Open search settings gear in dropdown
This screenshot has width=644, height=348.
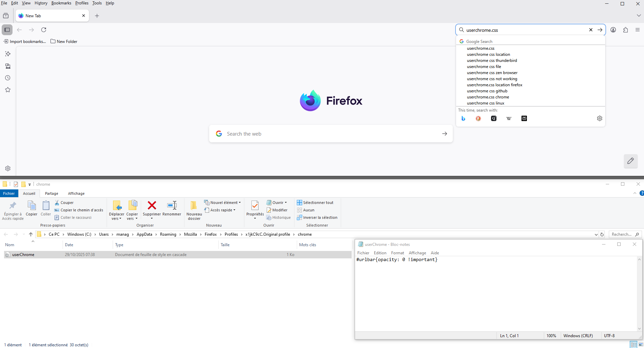[x=599, y=118]
